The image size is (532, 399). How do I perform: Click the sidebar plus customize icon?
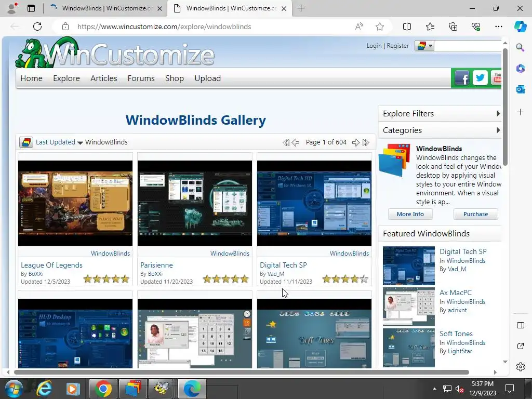520,112
